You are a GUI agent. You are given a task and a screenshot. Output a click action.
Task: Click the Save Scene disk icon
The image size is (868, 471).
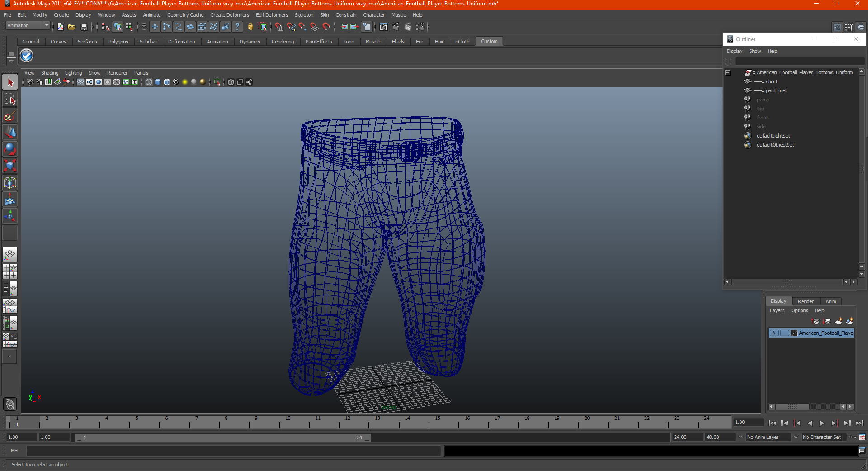click(84, 27)
